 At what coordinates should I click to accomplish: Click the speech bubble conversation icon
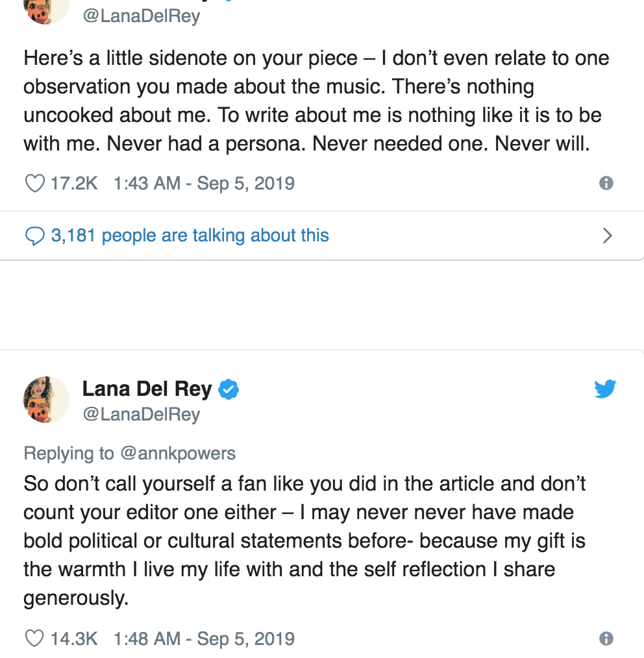tap(34, 236)
